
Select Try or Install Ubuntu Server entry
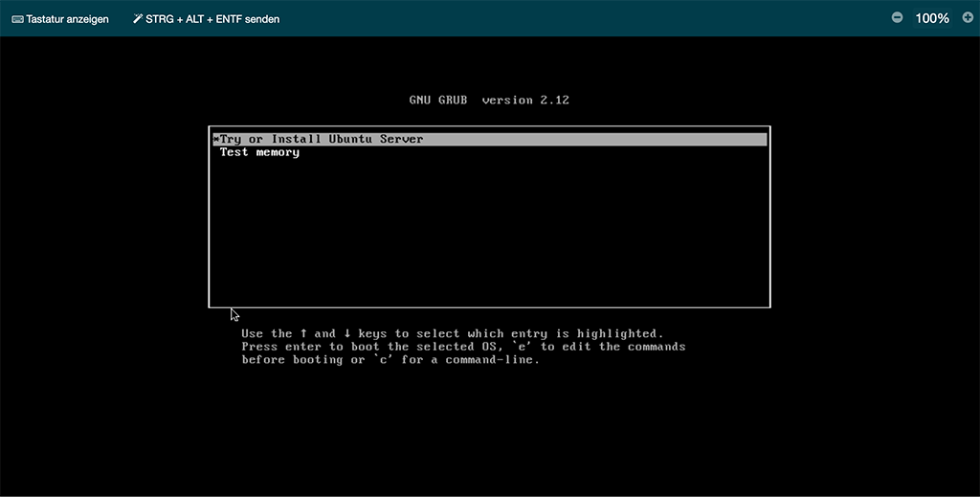(x=489, y=139)
